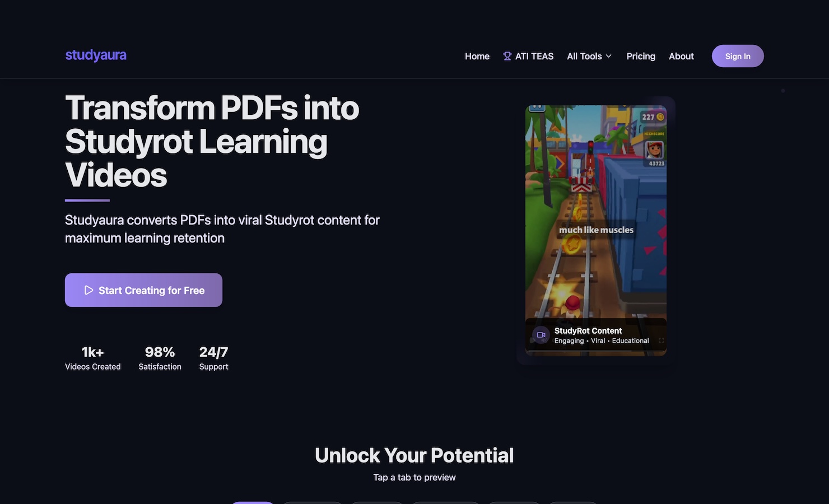Image resolution: width=829 pixels, height=504 pixels.
Task: Click the highscore label in the game preview
Action: click(x=654, y=134)
